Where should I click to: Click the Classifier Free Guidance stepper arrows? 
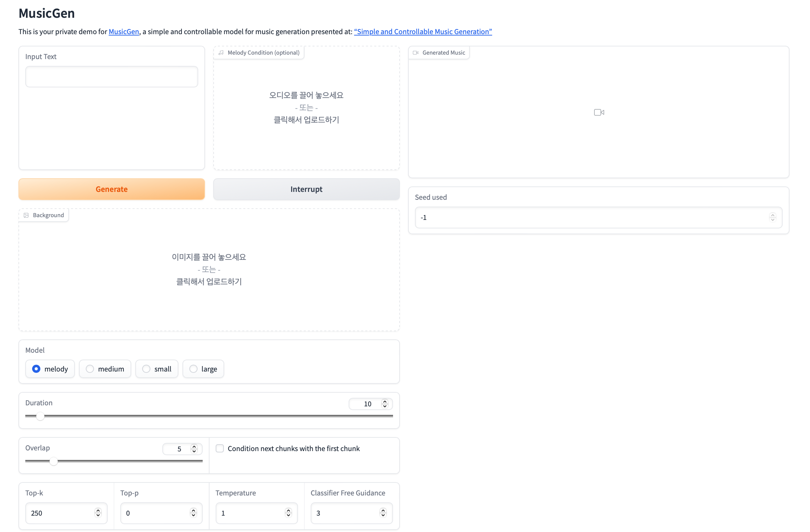(383, 513)
